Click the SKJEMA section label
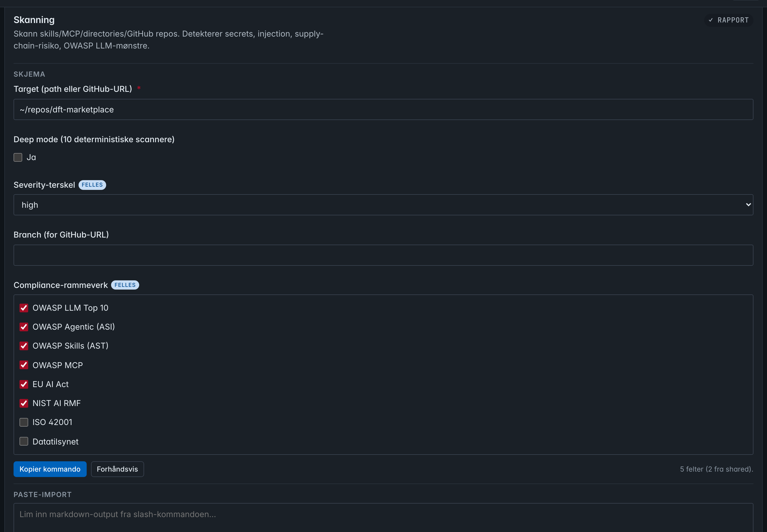 pos(29,74)
